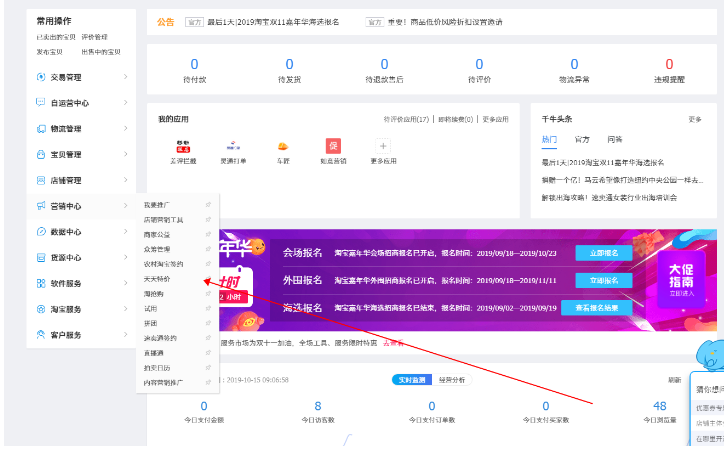Open the 如意营销 red 促 icon
Image resolution: width=727 pixels, height=454 pixels.
tap(333, 146)
